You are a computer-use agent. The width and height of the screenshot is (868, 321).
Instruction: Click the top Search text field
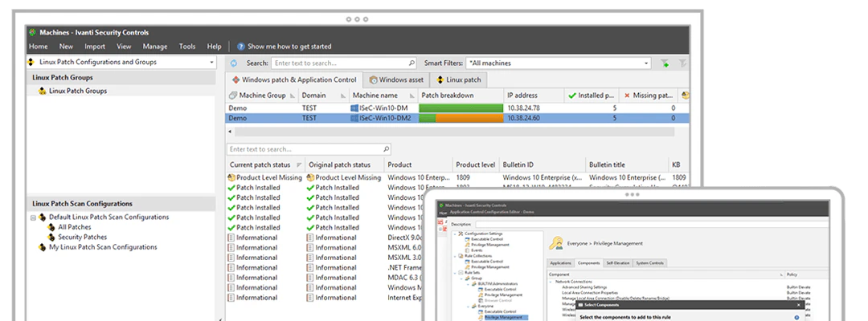pos(344,63)
